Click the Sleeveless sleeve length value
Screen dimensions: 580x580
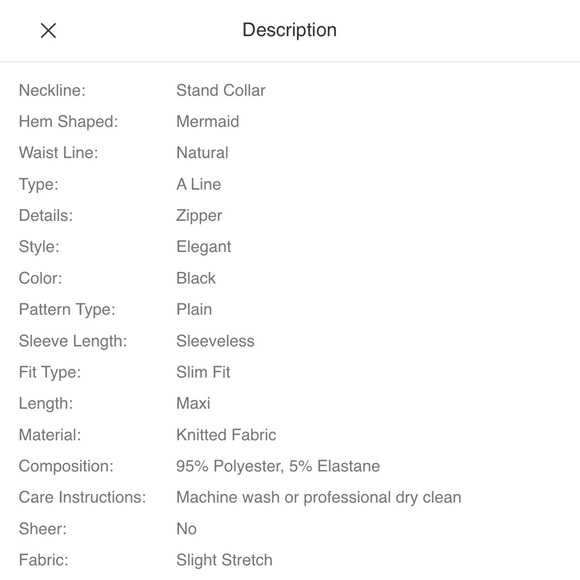click(x=215, y=341)
